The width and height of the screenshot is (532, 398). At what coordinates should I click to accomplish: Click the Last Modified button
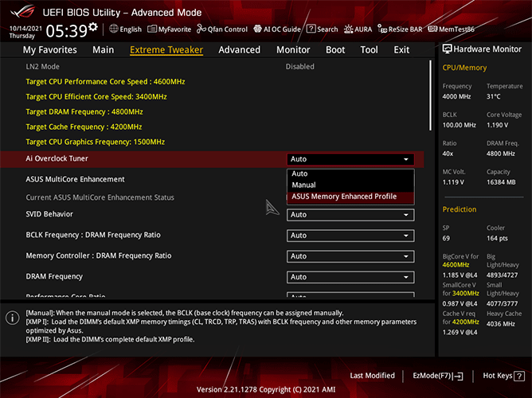pos(372,376)
